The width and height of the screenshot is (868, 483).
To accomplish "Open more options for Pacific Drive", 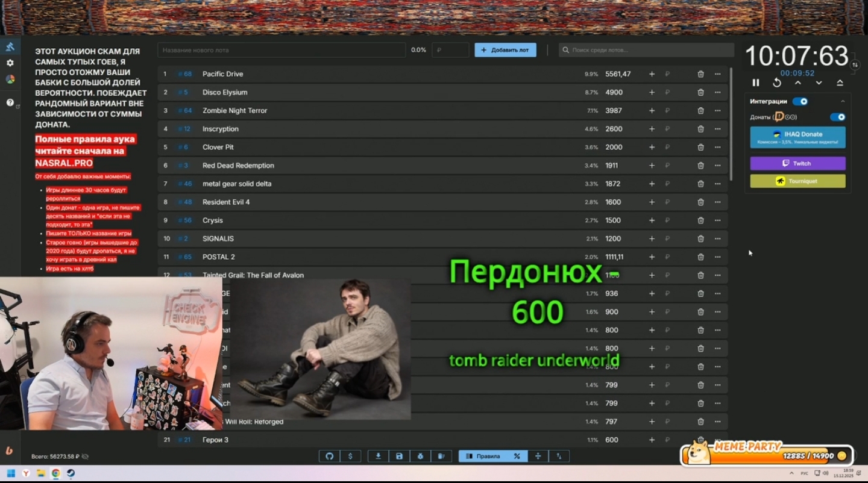I will 717,74.
